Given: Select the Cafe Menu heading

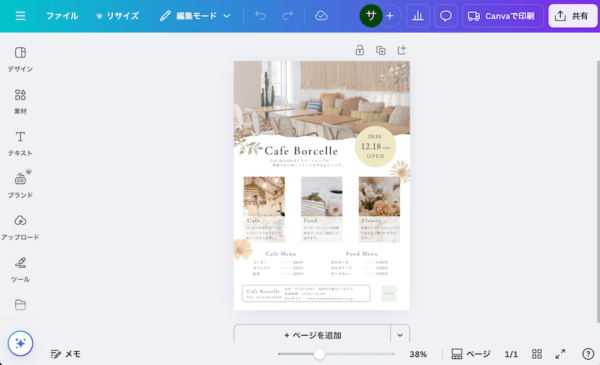Looking at the screenshot, I should (280, 254).
